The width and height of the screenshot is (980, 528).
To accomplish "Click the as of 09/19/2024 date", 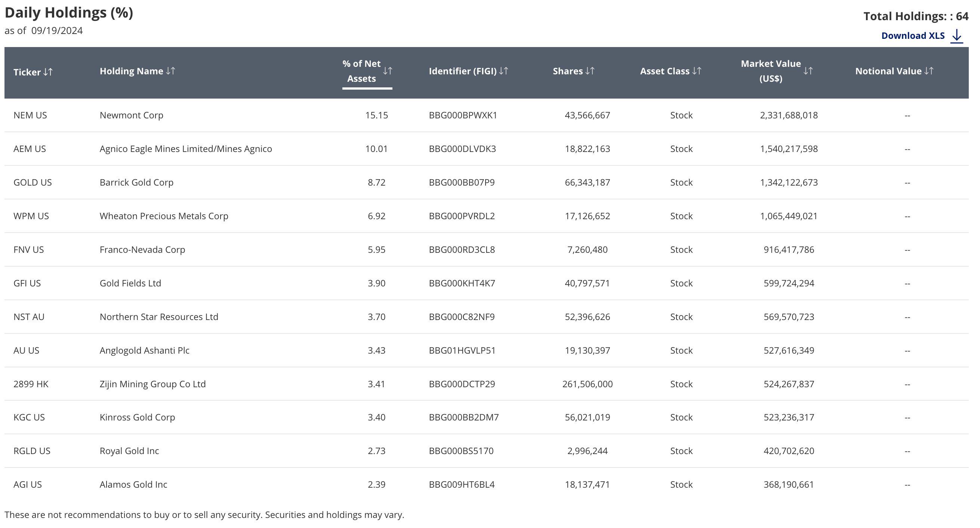I will tap(43, 31).
